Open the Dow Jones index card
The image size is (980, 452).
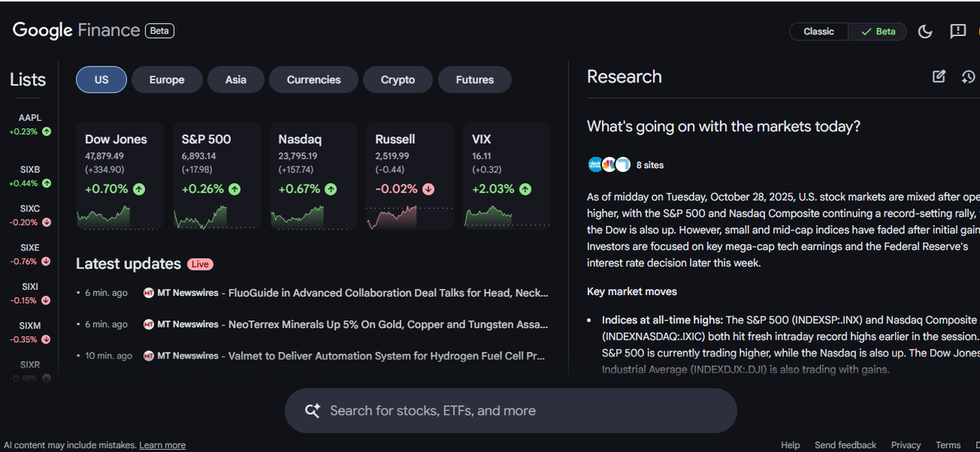119,176
